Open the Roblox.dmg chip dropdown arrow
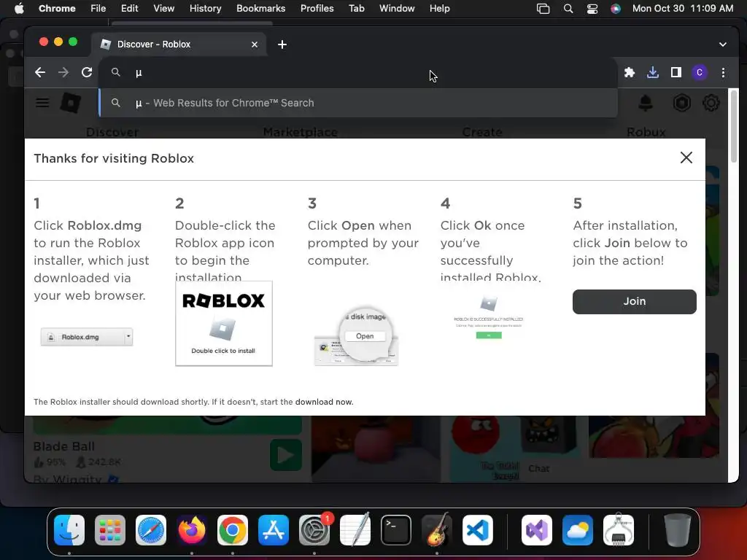Viewport: 747px width, 560px height. [x=128, y=336]
